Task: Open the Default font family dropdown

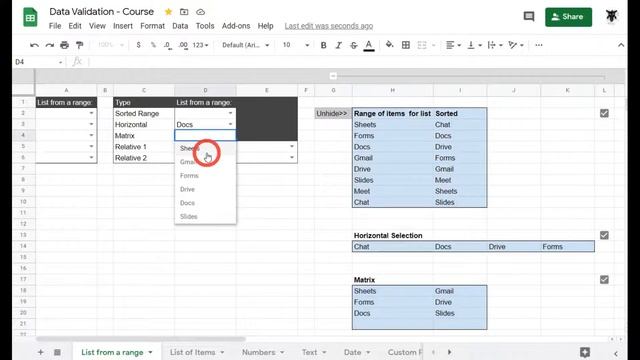Action: [246, 45]
